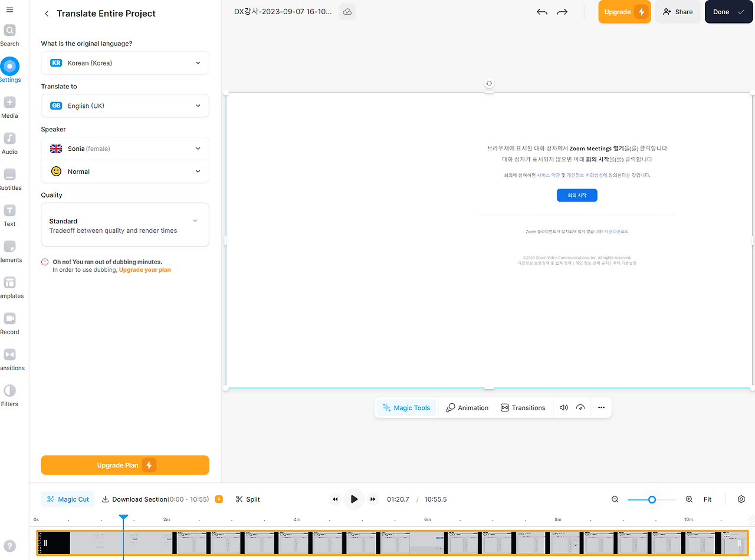The width and height of the screenshot is (755, 560).
Task: Click the 지금 다운로드 link in the video
Action: [616, 232]
